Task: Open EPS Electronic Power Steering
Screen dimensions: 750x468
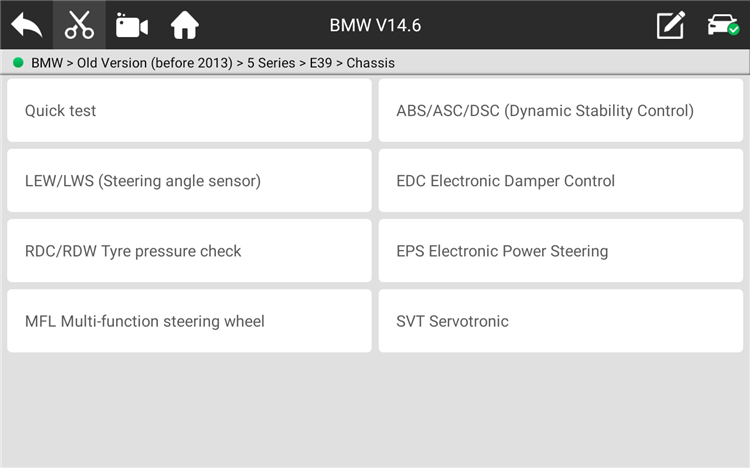Action: click(561, 251)
